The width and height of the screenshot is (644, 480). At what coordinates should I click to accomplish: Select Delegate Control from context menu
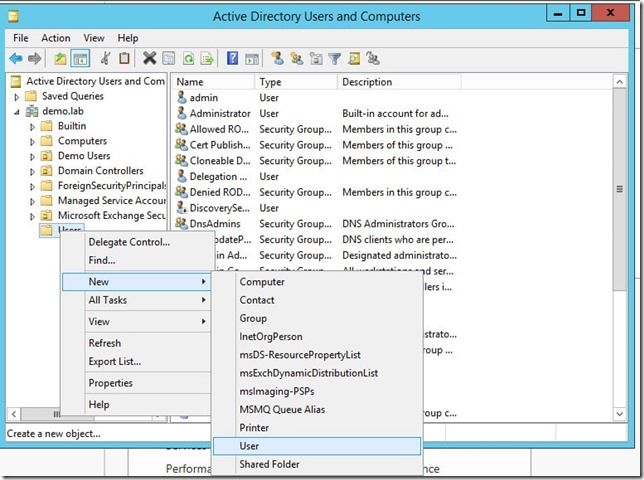click(x=129, y=242)
